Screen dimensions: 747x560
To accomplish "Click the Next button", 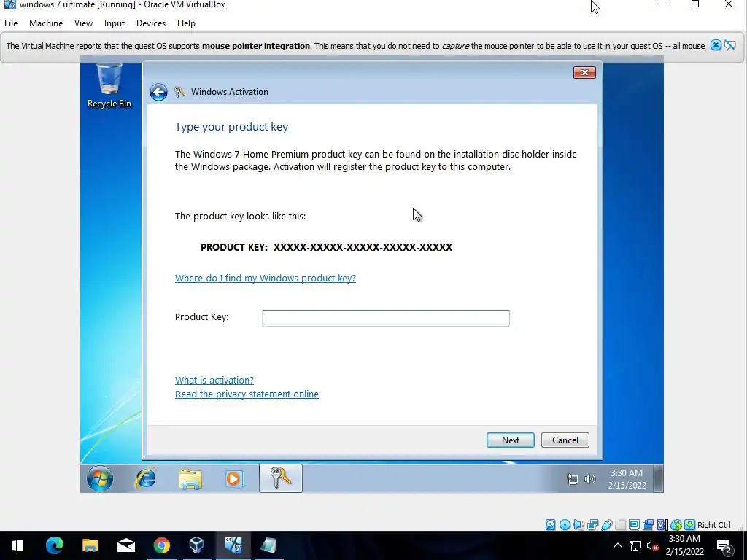I will pos(510,440).
